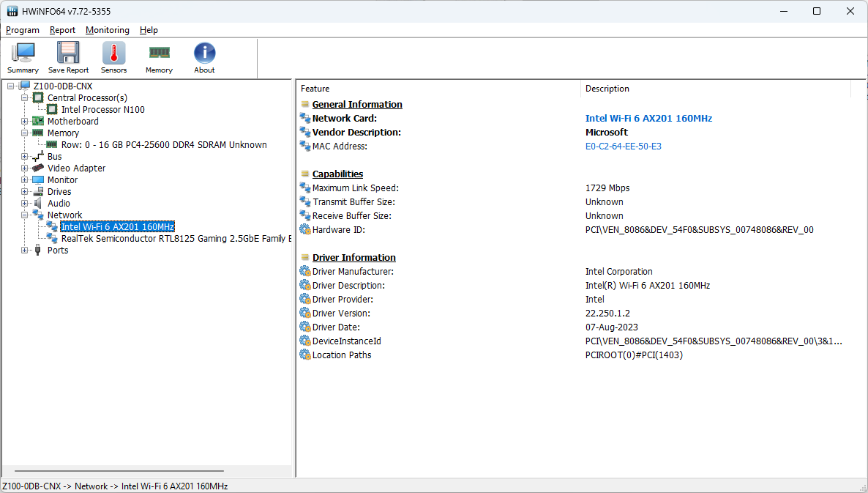Screen dimensions: 868x493
Task: Click the About info icon
Action: (204, 53)
